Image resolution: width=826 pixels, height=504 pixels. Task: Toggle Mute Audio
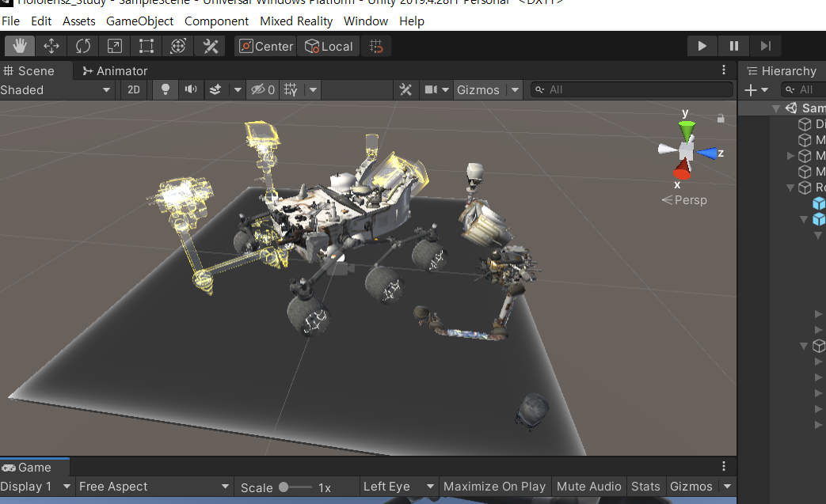tap(589, 487)
